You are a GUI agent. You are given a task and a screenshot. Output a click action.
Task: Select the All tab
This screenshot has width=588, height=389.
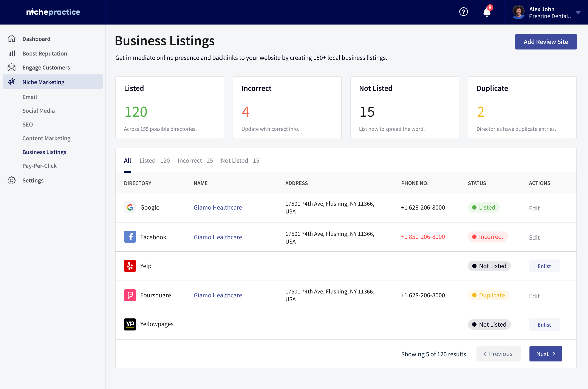click(x=127, y=161)
